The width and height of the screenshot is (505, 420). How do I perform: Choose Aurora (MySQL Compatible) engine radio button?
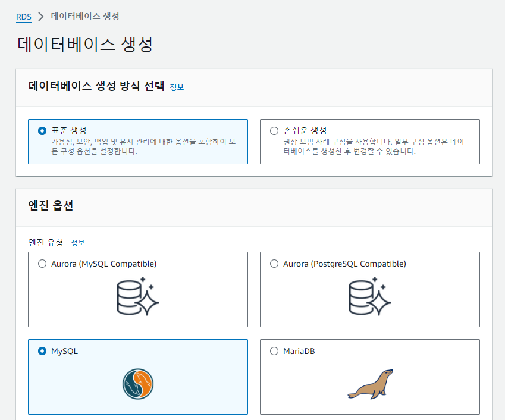pyautogui.click(x=42, y=264)
